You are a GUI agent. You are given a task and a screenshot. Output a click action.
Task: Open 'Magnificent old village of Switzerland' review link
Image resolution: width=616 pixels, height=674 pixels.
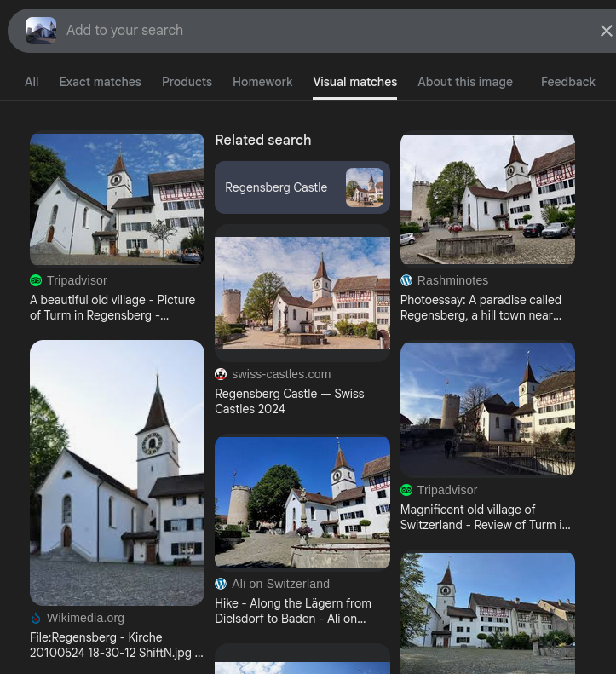pyautogui.click(x=486, y=517)
